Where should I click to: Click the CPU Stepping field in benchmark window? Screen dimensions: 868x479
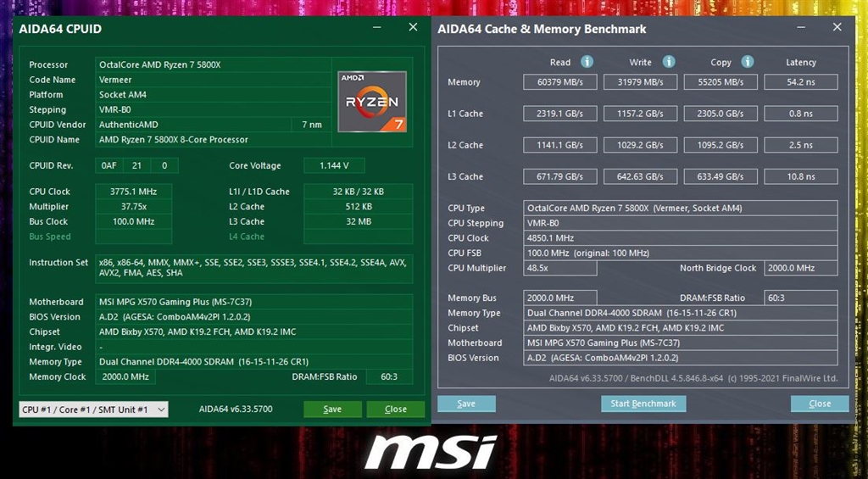point(681,223)
